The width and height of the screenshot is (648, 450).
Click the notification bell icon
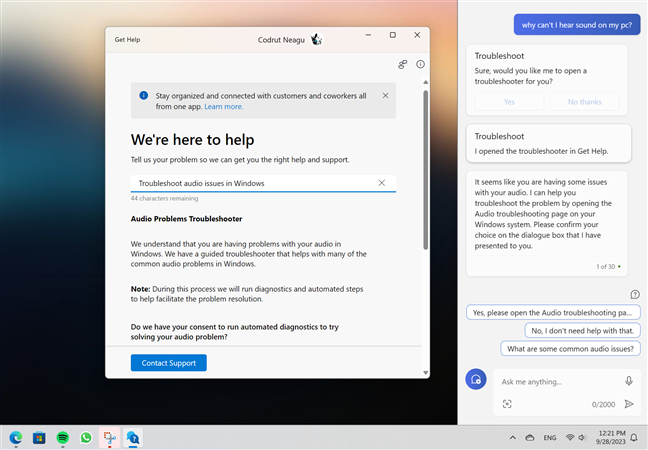point(634,438)
